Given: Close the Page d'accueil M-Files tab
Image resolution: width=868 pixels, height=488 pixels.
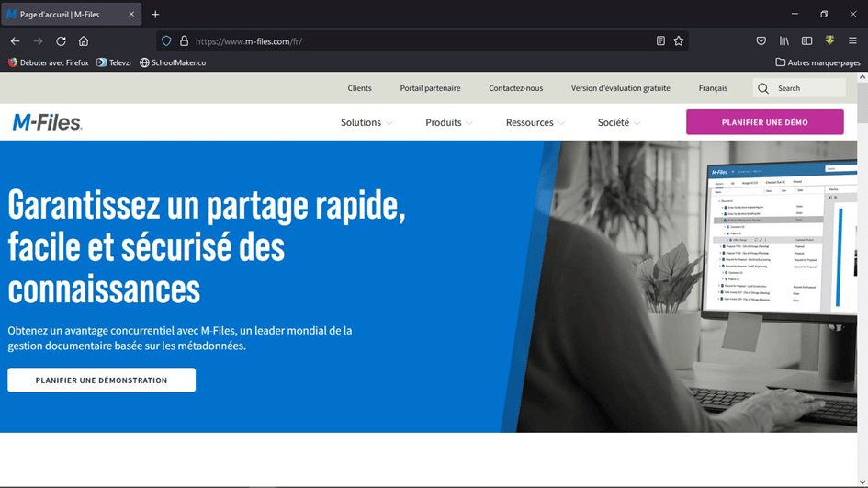Looking at the screenshot, I should tap(131, 15).
